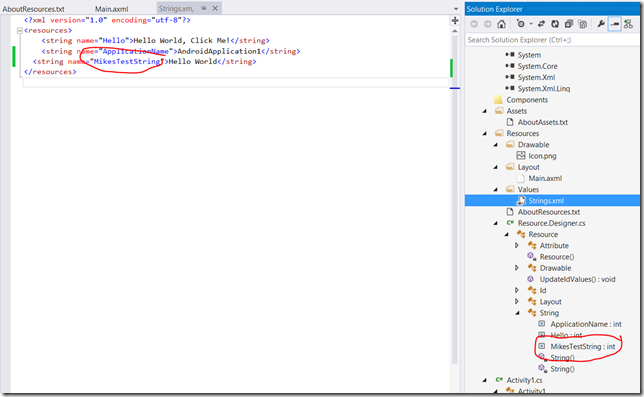Collapse the Assets folder
Viewport: 644px width, 397px height.
click(x=485, y=111)
